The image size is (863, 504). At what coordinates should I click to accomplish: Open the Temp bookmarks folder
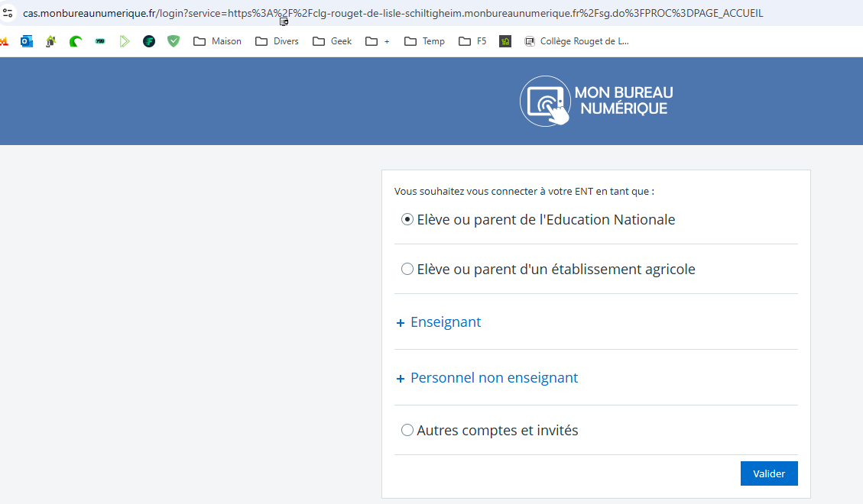424,41
